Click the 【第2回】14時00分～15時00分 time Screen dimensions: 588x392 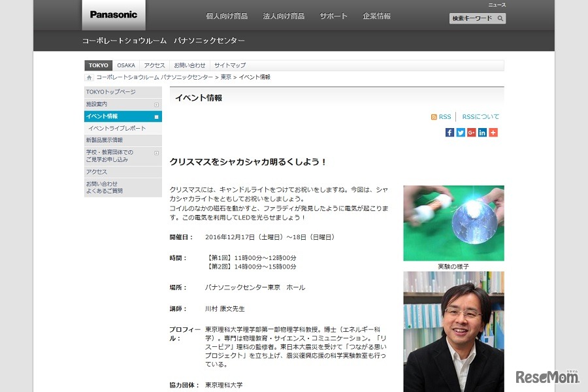[251, 267]
